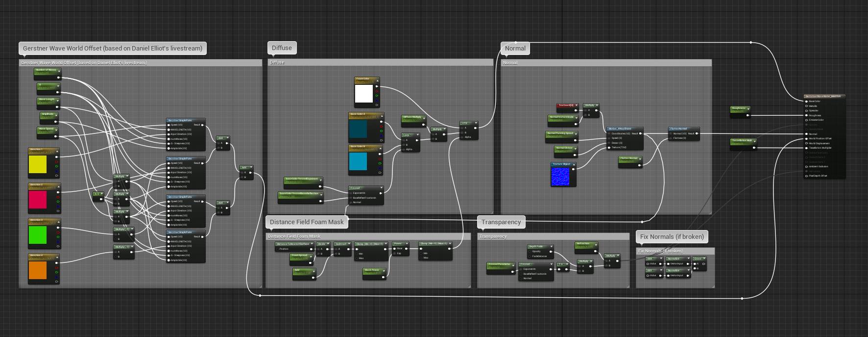Select the red Direction 2 color swatch
868x337 pixels.
point(38,200)
